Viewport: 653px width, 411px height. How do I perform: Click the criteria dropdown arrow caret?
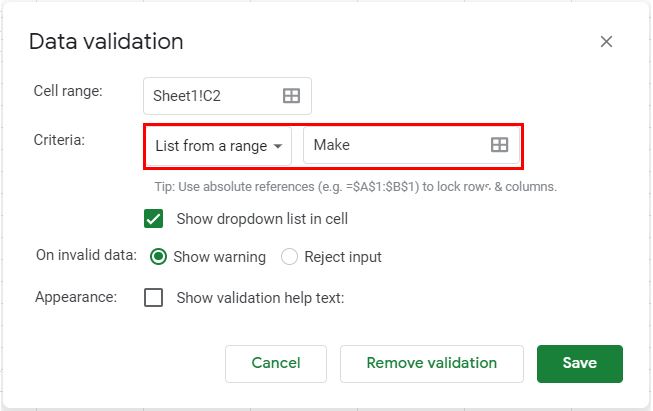(278, 146)
